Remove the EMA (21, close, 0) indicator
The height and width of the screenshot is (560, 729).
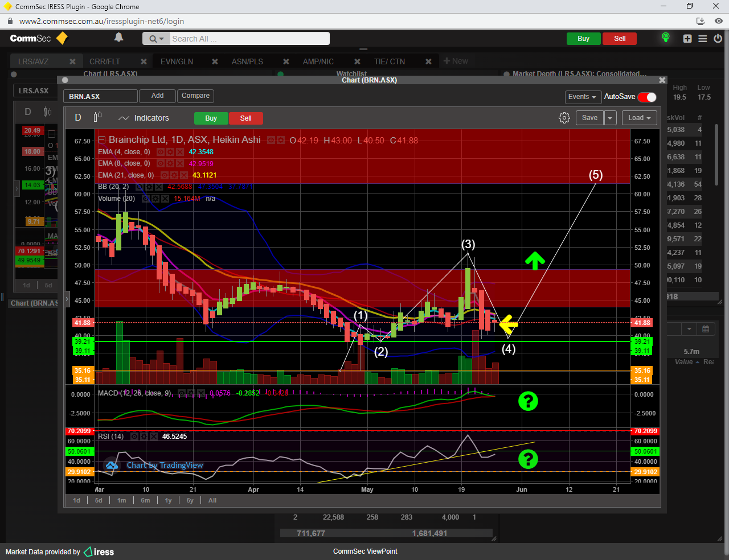[184, 175]
